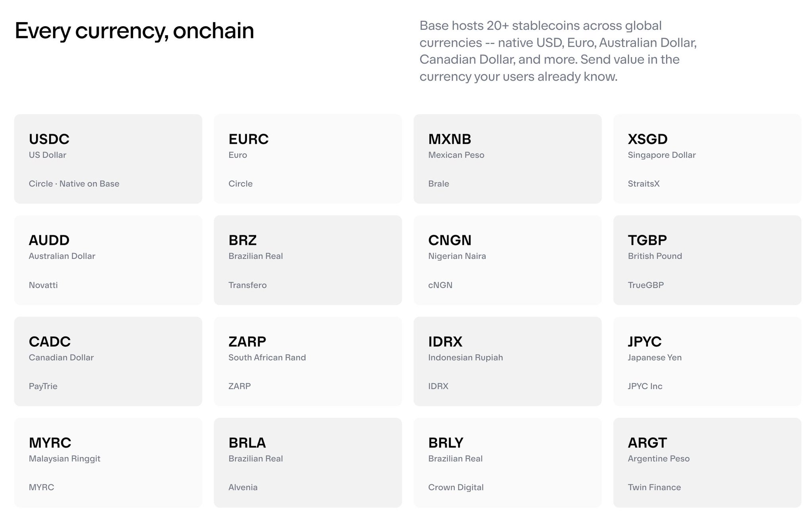Open the MXNB Mexican Peso card
Viewport: 812px width, 520px height.
point(507,159)
